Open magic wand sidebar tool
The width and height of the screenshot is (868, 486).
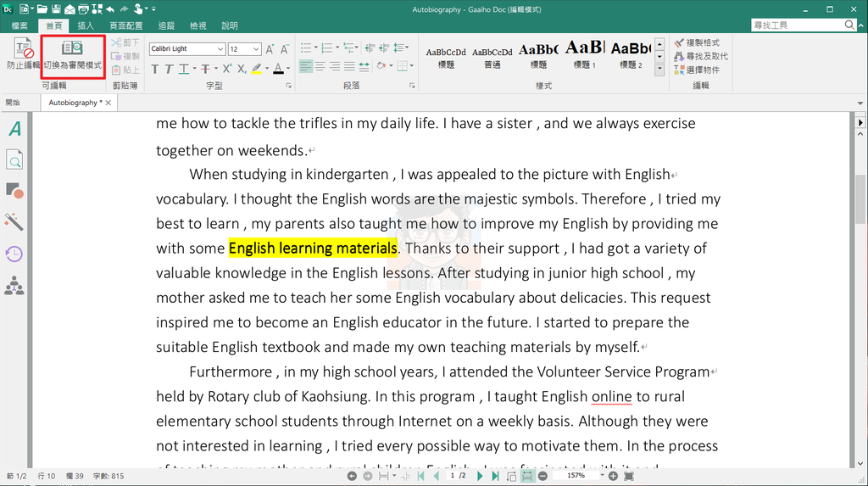[14, 221]
